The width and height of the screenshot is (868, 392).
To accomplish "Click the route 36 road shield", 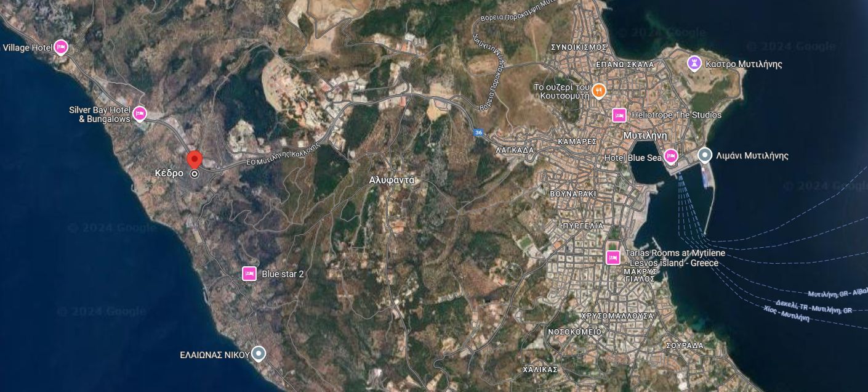I will pos(478,133).
